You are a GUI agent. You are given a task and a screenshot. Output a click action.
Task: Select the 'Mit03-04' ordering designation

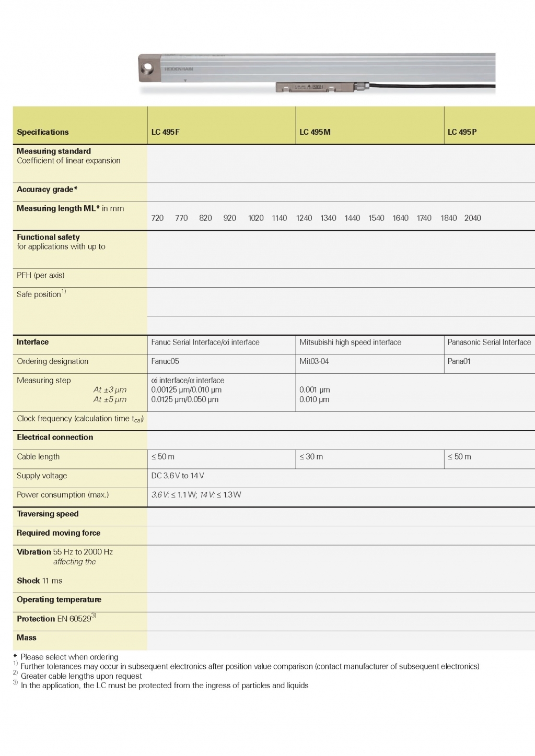point(314,361)
